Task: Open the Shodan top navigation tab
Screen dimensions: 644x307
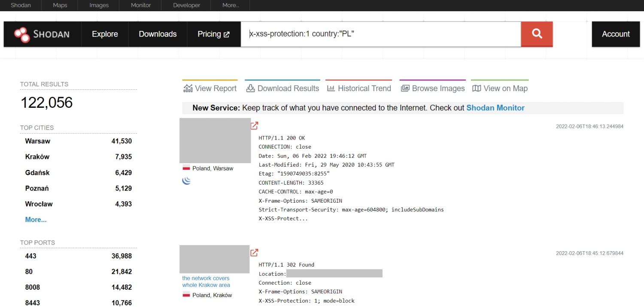Action: (21, 5)
